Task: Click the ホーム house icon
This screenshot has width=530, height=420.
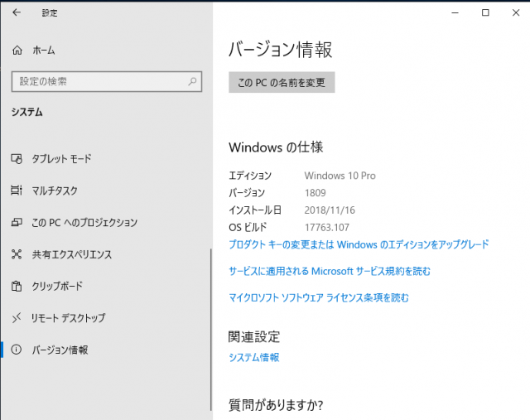Action: 17,51
